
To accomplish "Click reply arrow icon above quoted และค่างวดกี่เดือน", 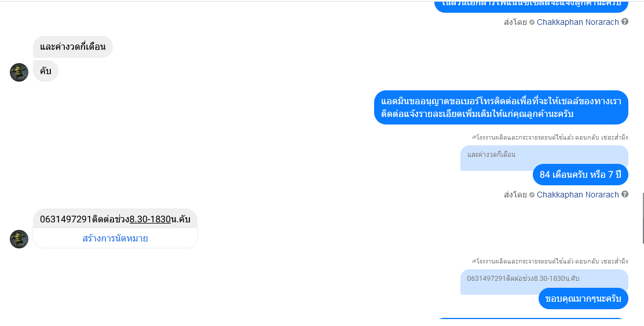I will (474, 138).
